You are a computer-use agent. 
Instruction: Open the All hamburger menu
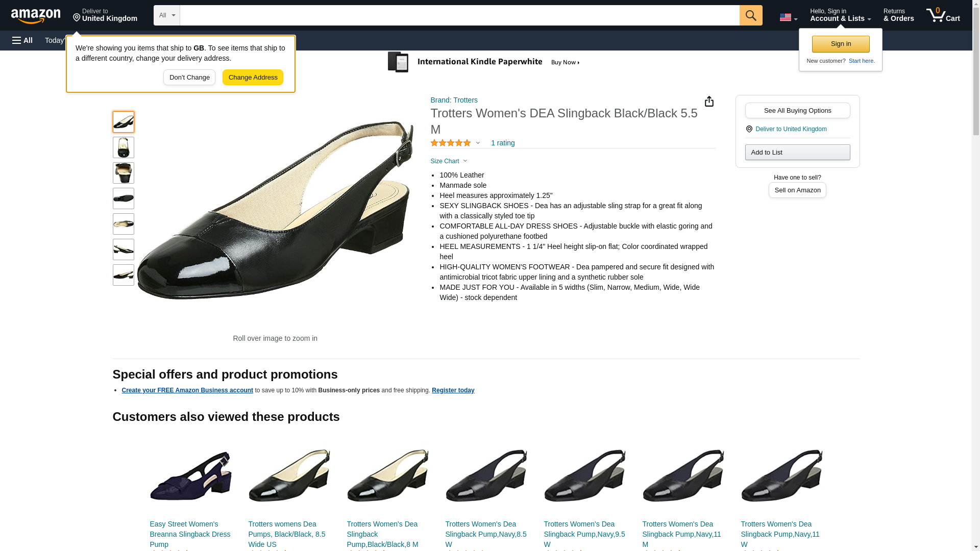22,40
